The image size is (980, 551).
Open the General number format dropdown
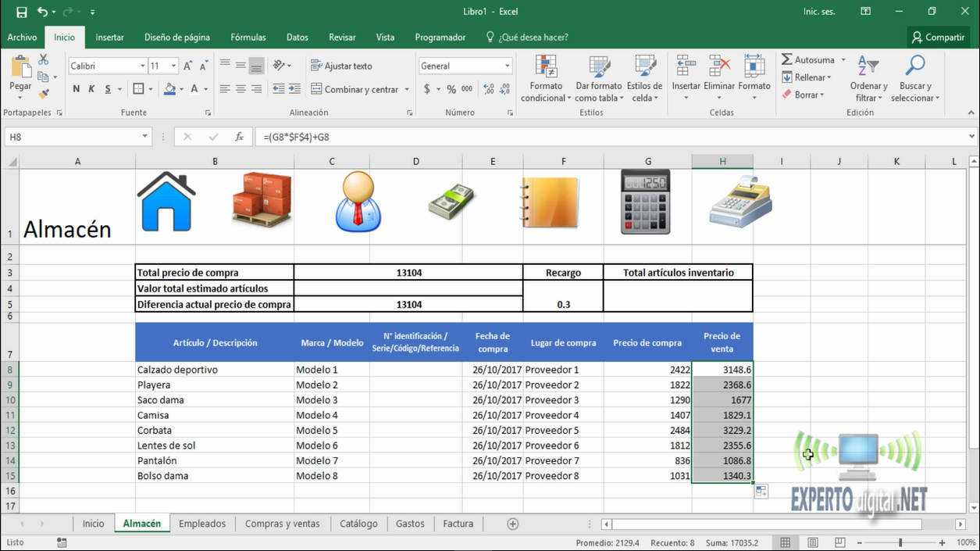(507, 66)
